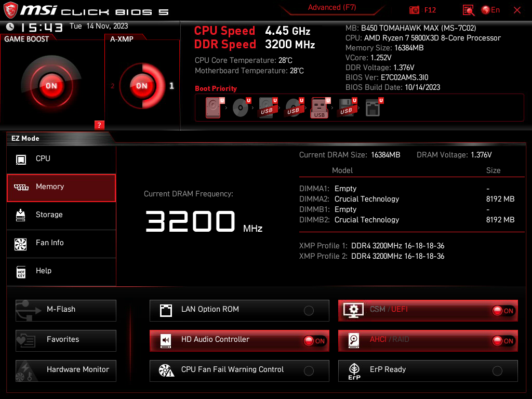Click the Memory RAM stick icon
The height and width of the screenshot is (399, 532).
point(21,187)
